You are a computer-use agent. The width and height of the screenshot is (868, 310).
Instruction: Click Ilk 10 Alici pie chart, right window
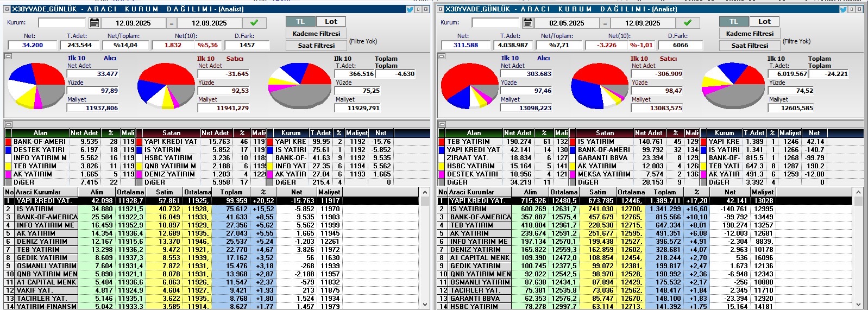pos(470,86)
